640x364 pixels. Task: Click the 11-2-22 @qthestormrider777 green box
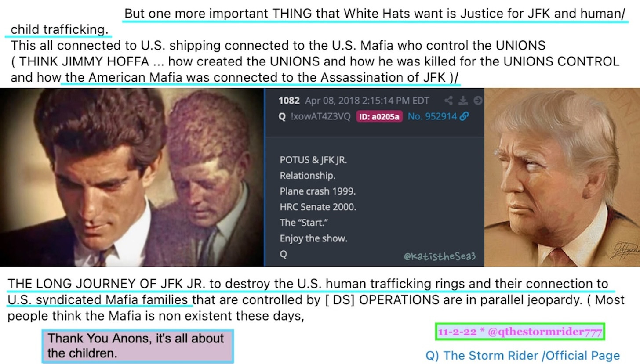point(520,332)
